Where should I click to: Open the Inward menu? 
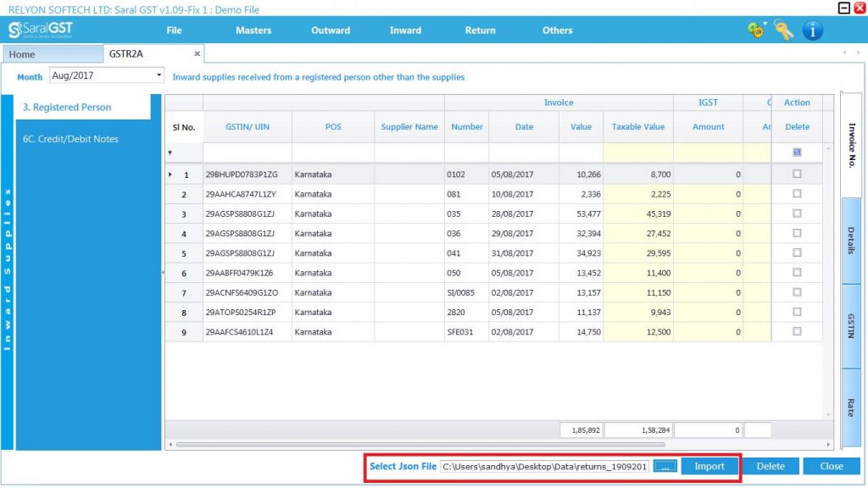[x=405, y=30]
